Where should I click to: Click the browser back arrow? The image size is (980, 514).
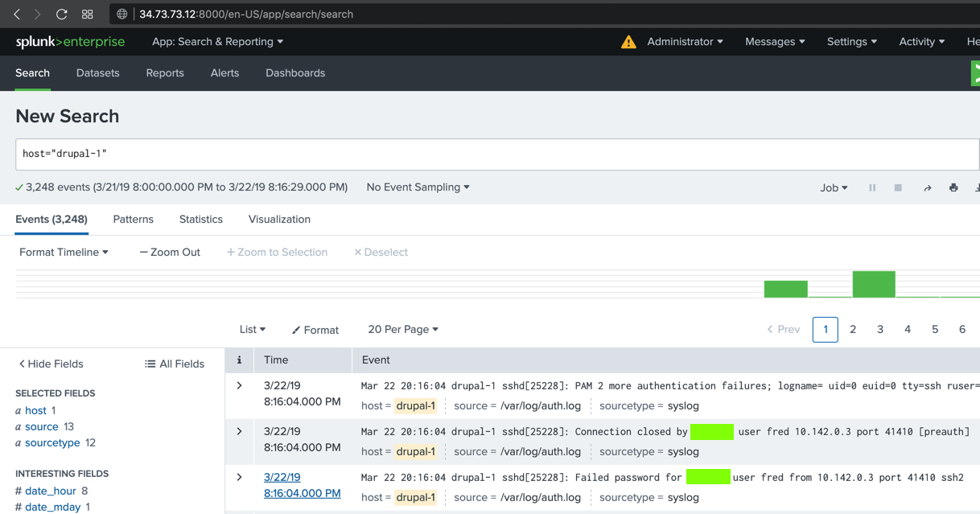(17, 14)
